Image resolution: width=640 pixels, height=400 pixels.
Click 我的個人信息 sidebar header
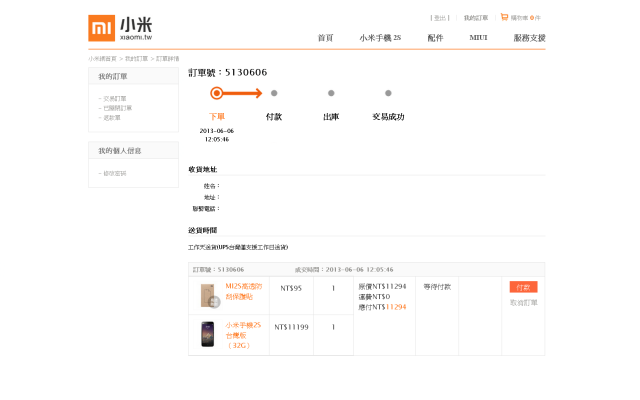point(120,151)
